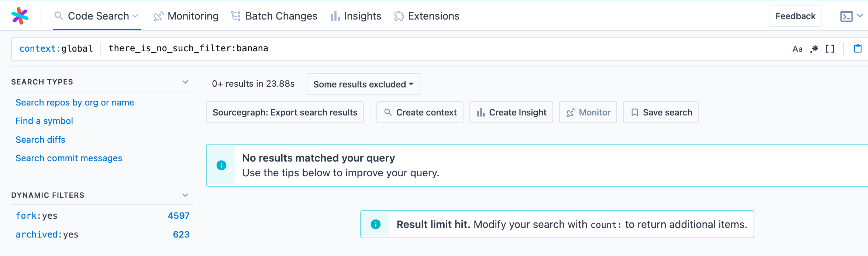The height and width of the screenshot is (256, 868).
Task: Collapse the Dynamic Filters section
Action: (185, 195)
